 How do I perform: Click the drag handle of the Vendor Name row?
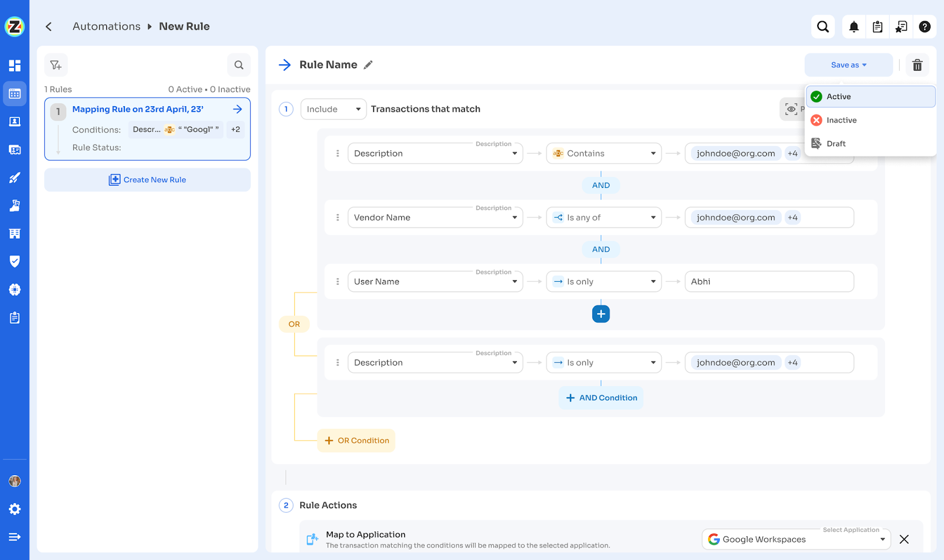(337, 218)
